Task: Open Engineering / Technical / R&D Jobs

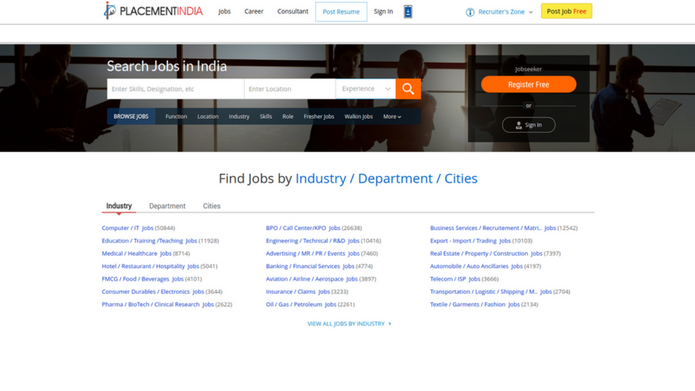Action: [312, 241]
